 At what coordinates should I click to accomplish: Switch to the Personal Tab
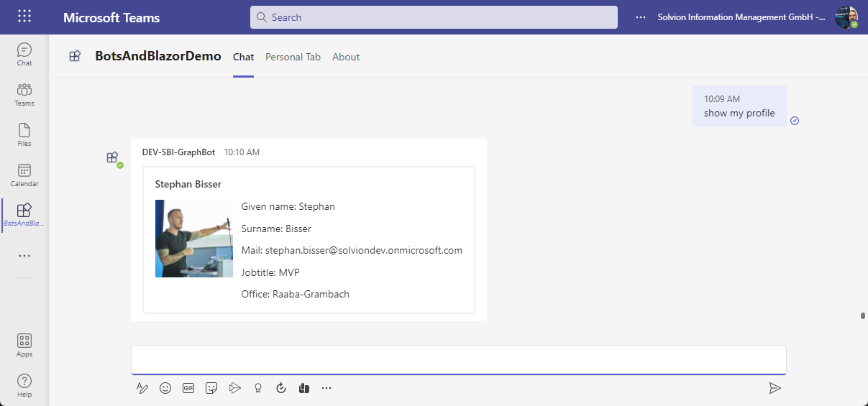tap(293, 57)
